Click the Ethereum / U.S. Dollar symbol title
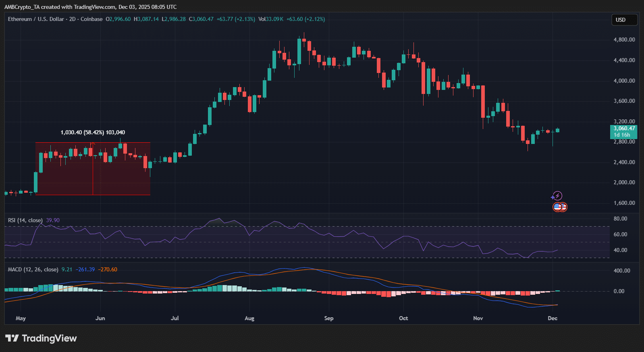 click(36, 19)
